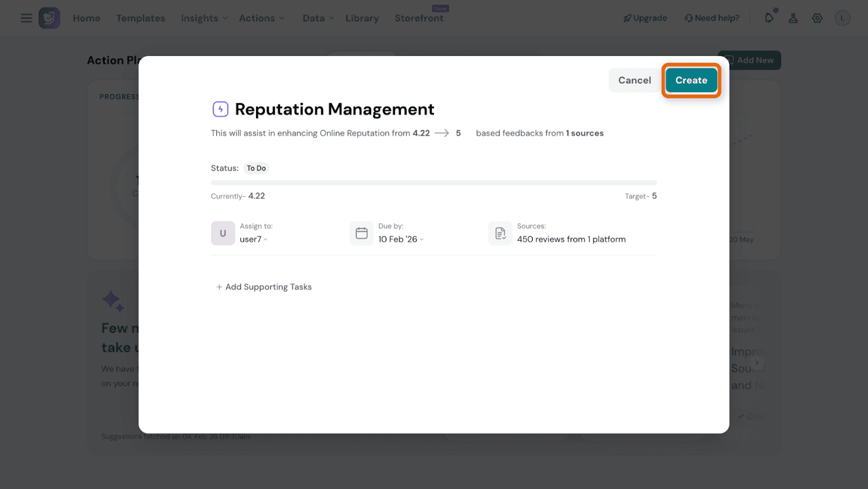The width and height of the screenshot is (868, 489).
Task: Click the hamburger menu icon
Action: [26, 18]
